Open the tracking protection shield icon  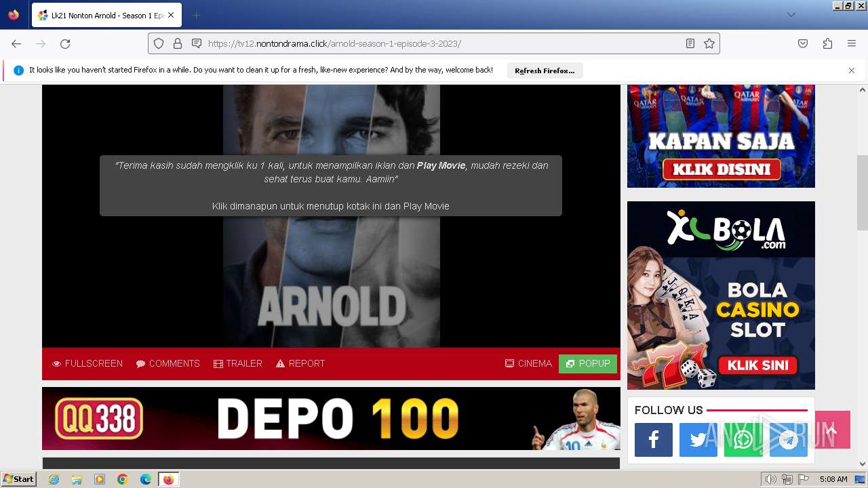pyautogui.click(x=159, y=43)
